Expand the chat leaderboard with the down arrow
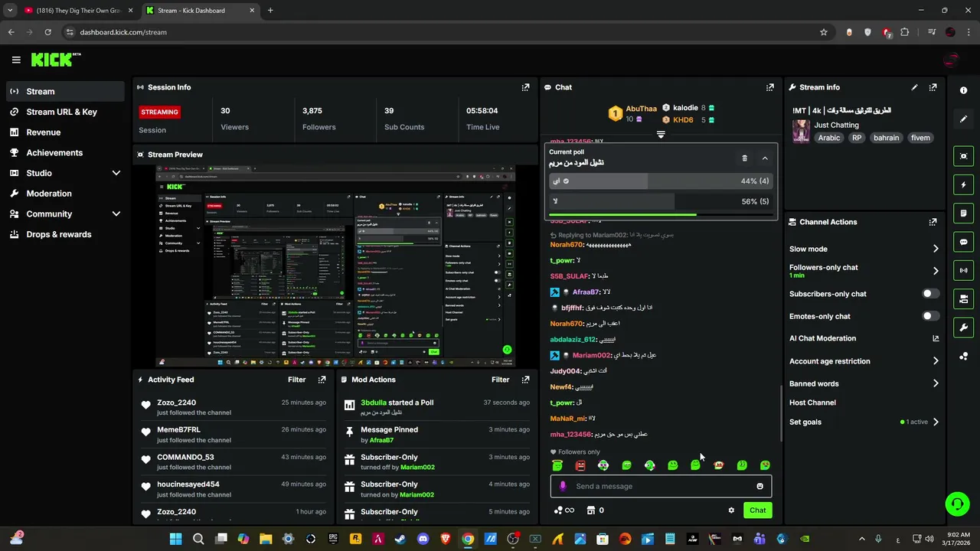 tap(661, 135)
